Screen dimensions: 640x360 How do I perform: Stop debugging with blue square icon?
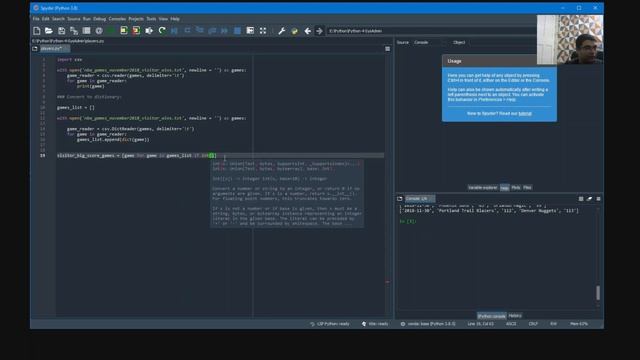(x=237, y=31)
